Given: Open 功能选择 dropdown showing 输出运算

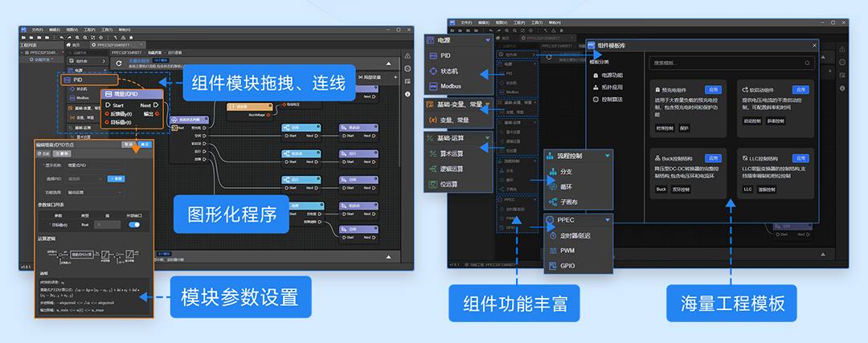Looking at the screenshot, I should point(95,193).
